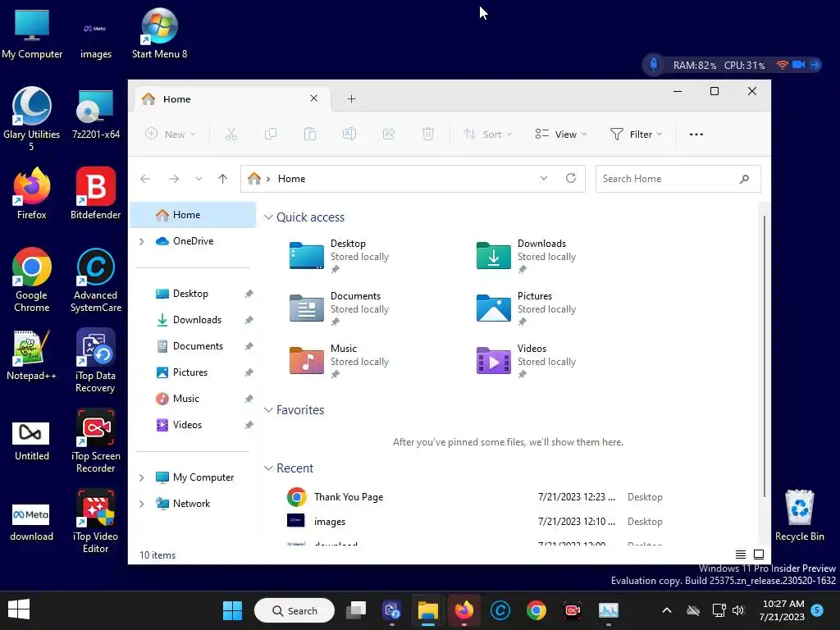Select Videos in the navigation pane

[193, 425]
